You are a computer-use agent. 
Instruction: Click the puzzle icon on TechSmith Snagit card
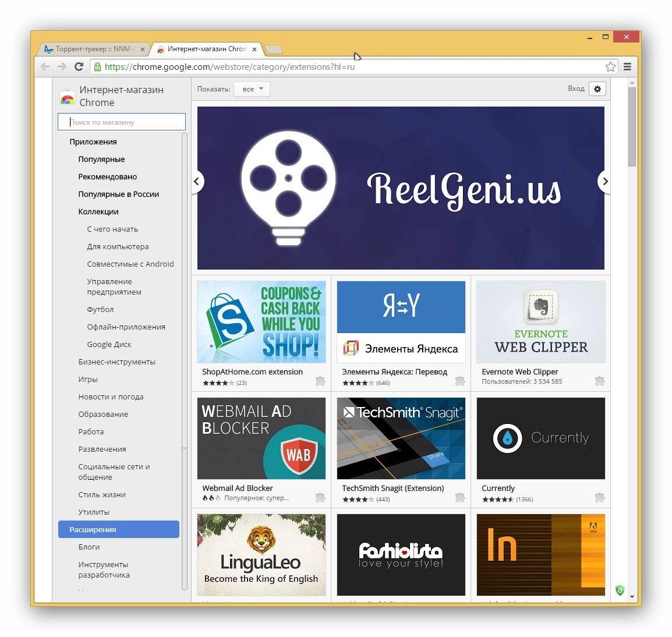460,497
